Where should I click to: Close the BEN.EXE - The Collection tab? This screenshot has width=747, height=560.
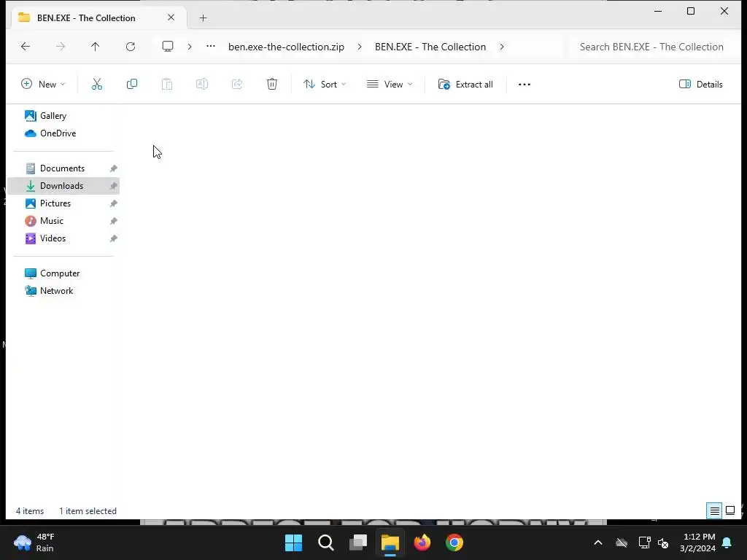[171, 17]
